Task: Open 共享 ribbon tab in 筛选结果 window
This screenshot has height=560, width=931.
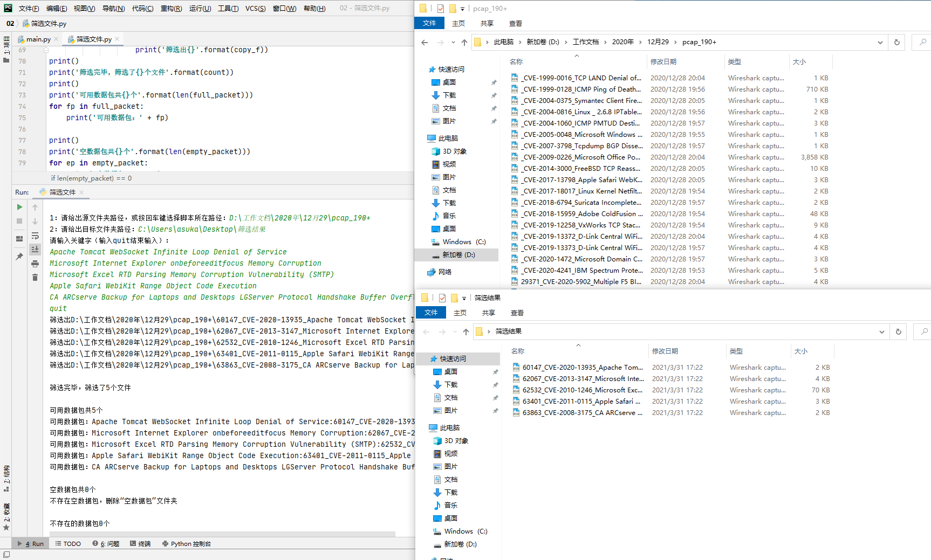Action: 488,313
